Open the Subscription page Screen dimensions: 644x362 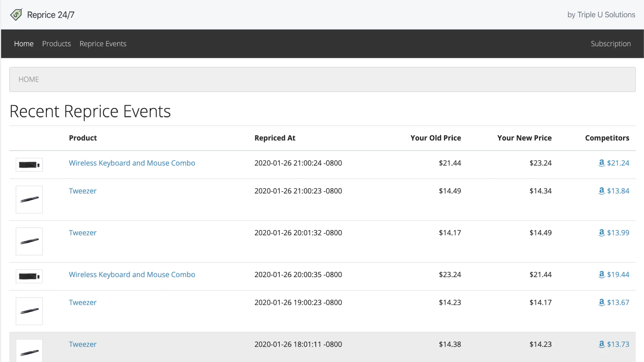pyautogui.click(x=611, y=43)
